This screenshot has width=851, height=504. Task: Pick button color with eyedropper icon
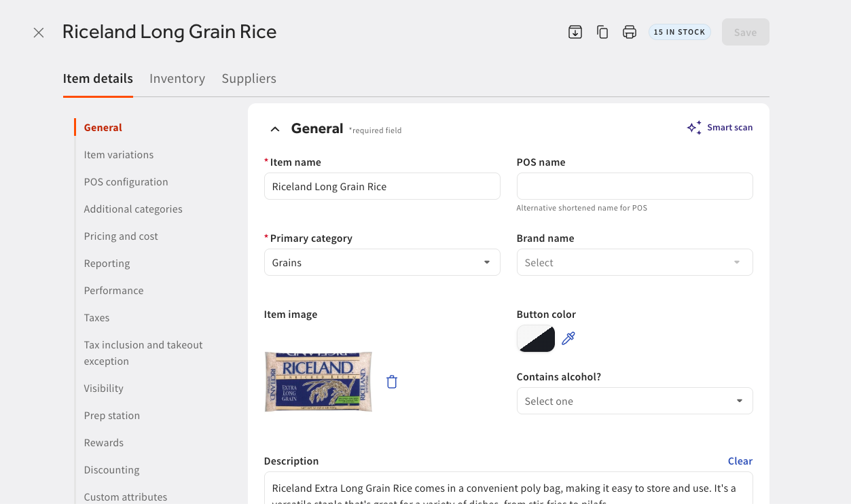tap(568, 338)
